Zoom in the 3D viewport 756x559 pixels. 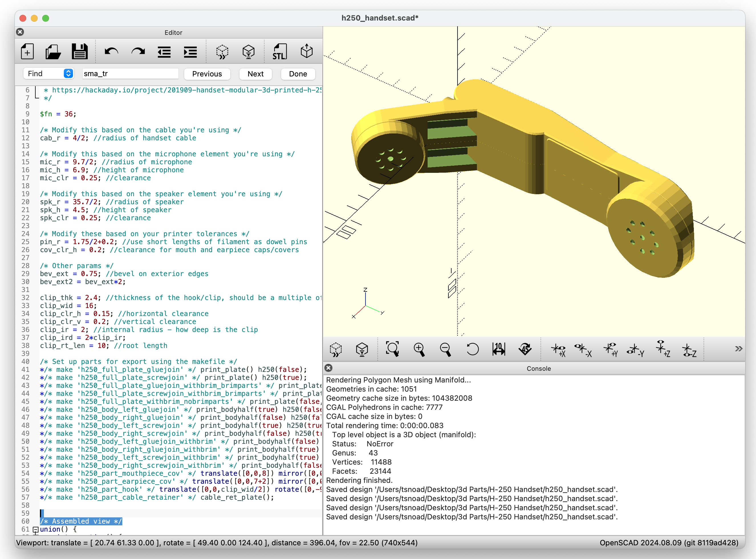point(419,349)
